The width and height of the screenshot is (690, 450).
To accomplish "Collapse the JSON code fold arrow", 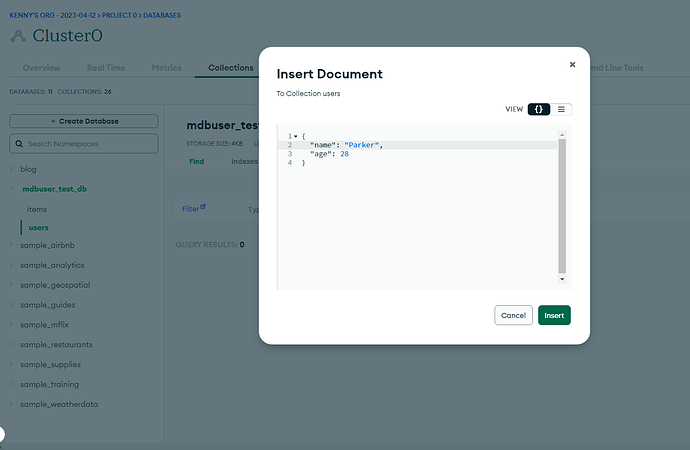I will pos(295,136).
